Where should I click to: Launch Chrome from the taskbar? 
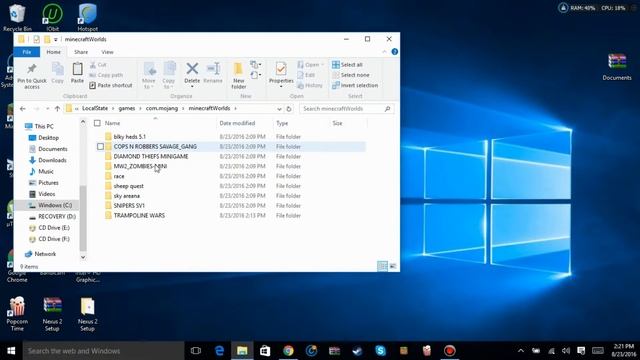[288, 351]
